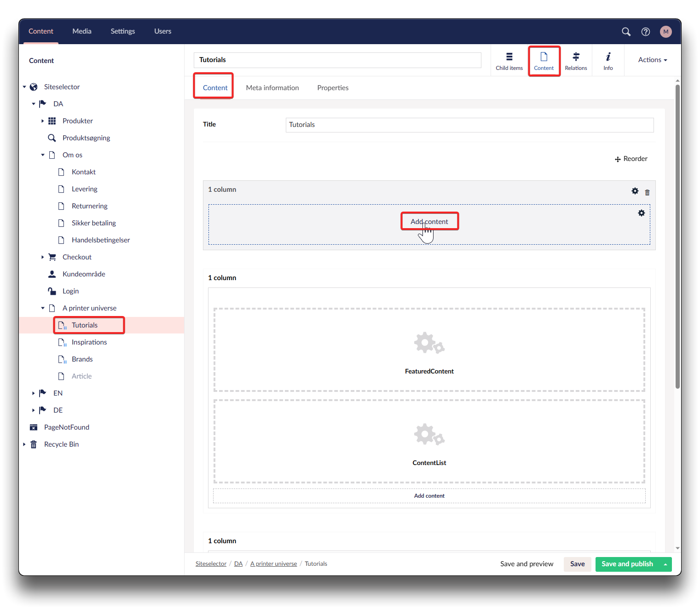
Task: Select the Inspirations page in the tree
Action: [89, 342]
